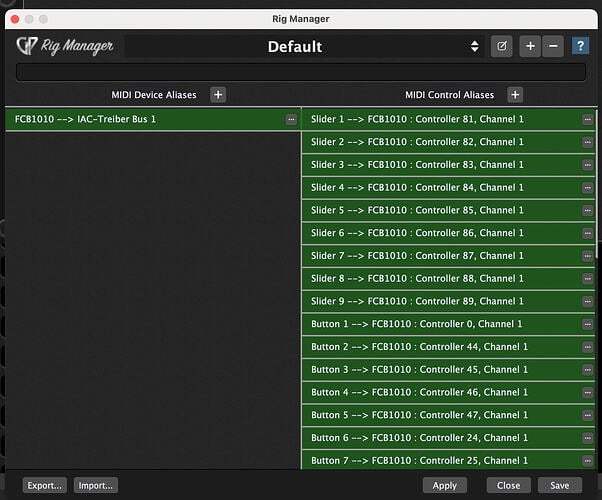Viewport: 602px width, 500px height.
Task: Select Button 2 Controller 44 row
Action: (448, 347)
